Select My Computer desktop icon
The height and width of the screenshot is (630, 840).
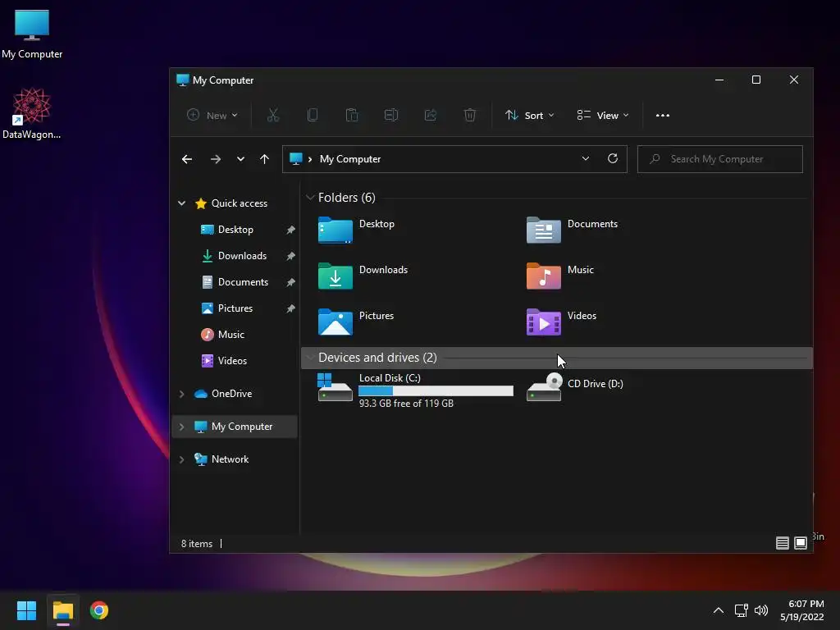(x=32, y=34)
